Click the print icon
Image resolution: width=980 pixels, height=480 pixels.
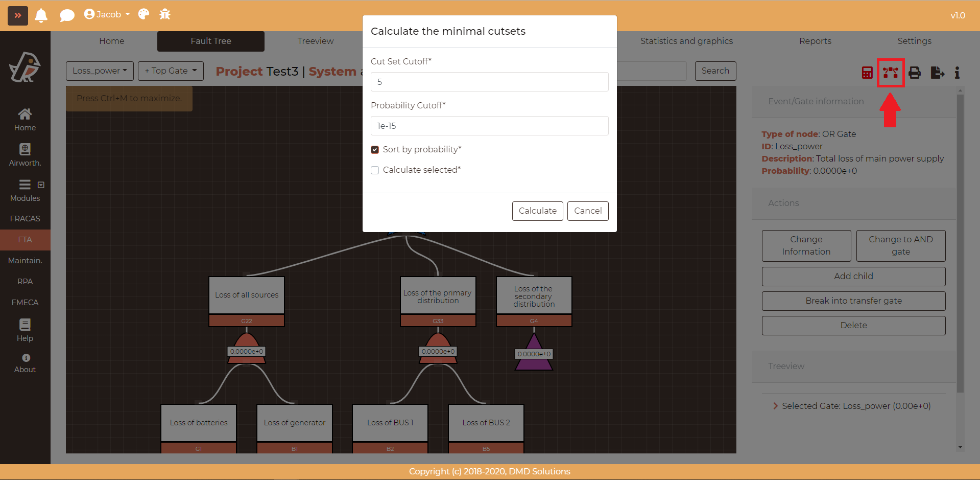pos(915,73)
